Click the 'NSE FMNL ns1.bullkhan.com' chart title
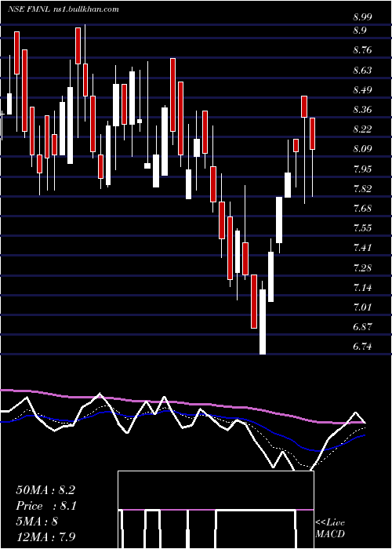The height and width of the screenshot is (549, 392). tap(63, 9)
